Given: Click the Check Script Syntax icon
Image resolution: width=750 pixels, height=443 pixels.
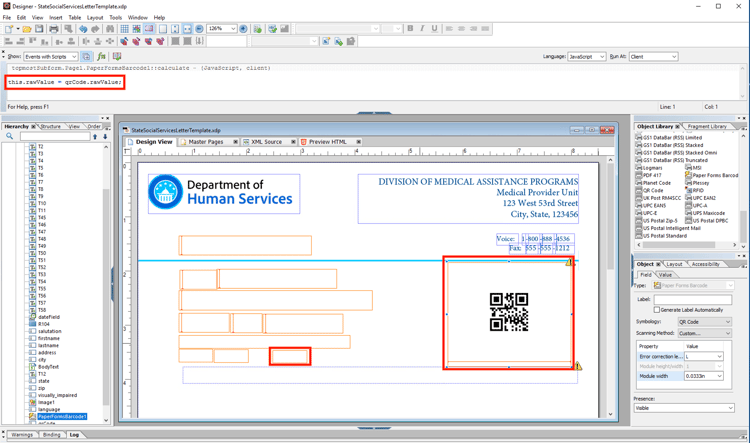Looking at the screenshot, I should (117, 56).
